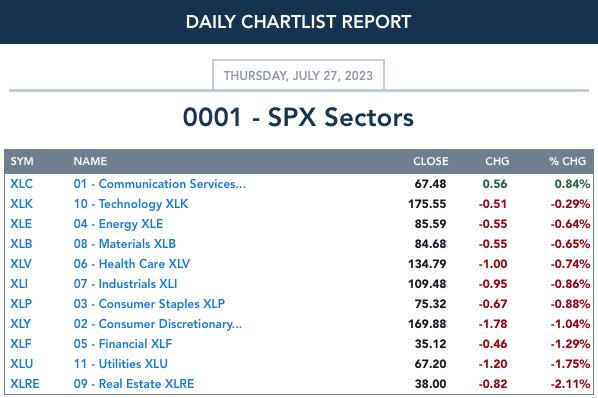The image size is (598, 398).
Task: Open the XLRE symbol link
Action: [25, 384]
